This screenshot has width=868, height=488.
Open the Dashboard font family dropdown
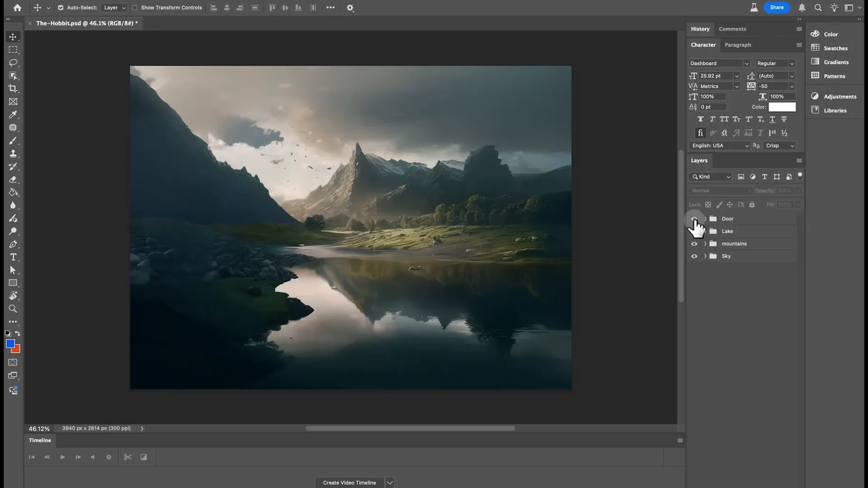[719, 63]
